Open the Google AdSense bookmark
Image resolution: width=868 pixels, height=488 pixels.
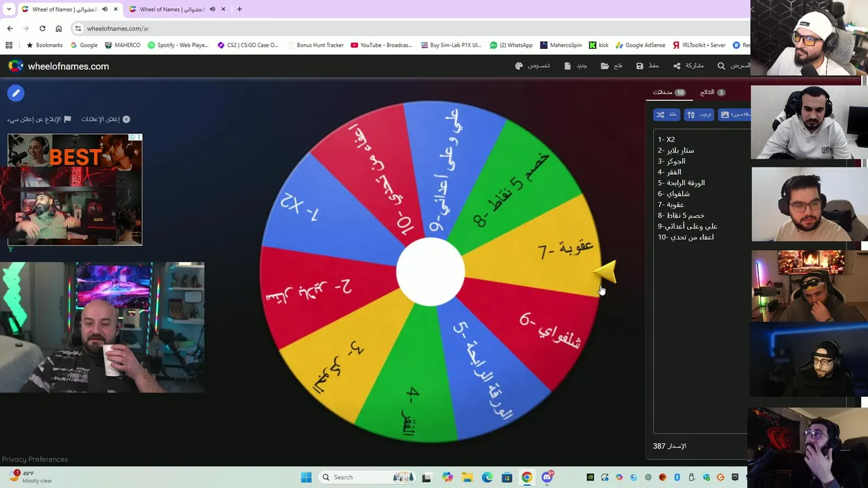[x=640, y=45]
